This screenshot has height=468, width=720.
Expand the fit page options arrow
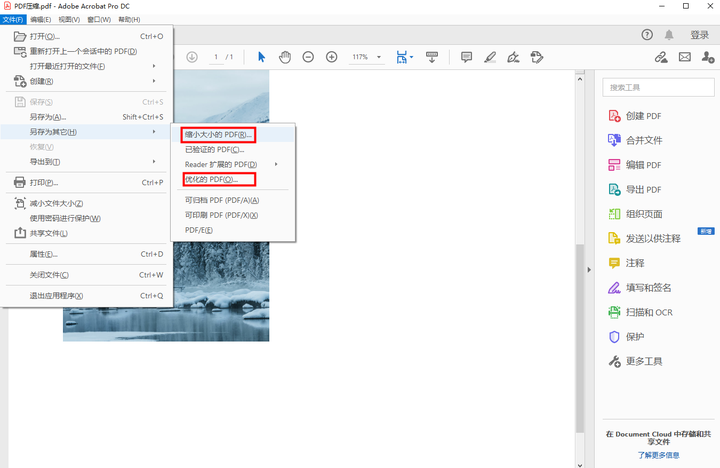(411, 57)
